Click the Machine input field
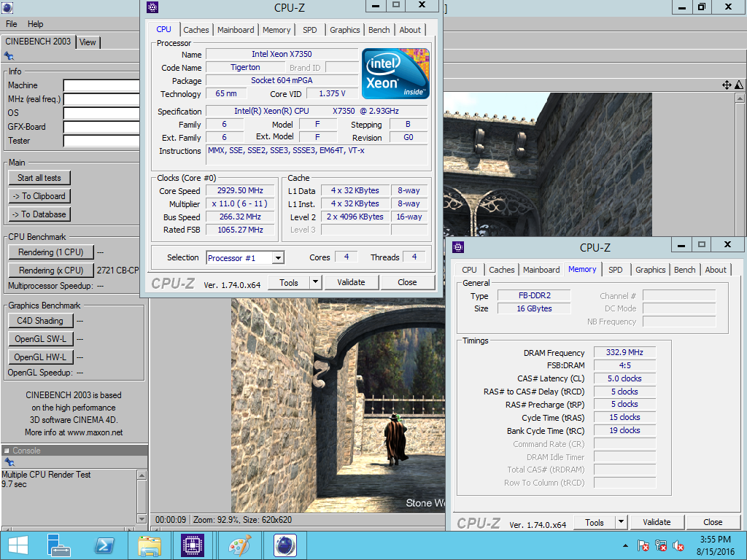Screen dimensions: 747x560 point(101,85)
